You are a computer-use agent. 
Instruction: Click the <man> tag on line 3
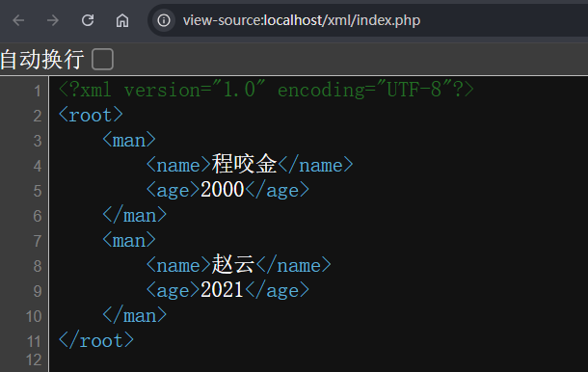point(129,140)
